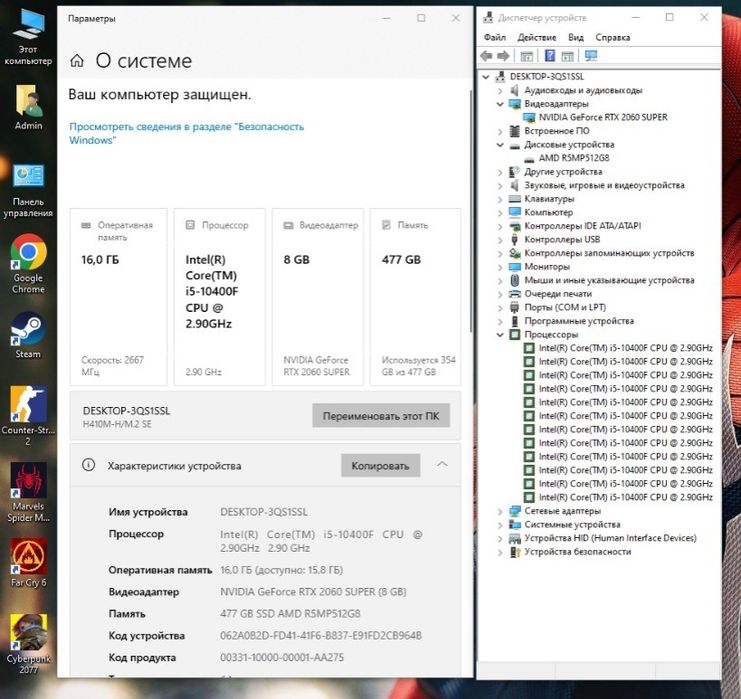Viewport: 741px width, 699px height.
Task: Launch Steam from the desktop
Action: (x=28, y=335)
